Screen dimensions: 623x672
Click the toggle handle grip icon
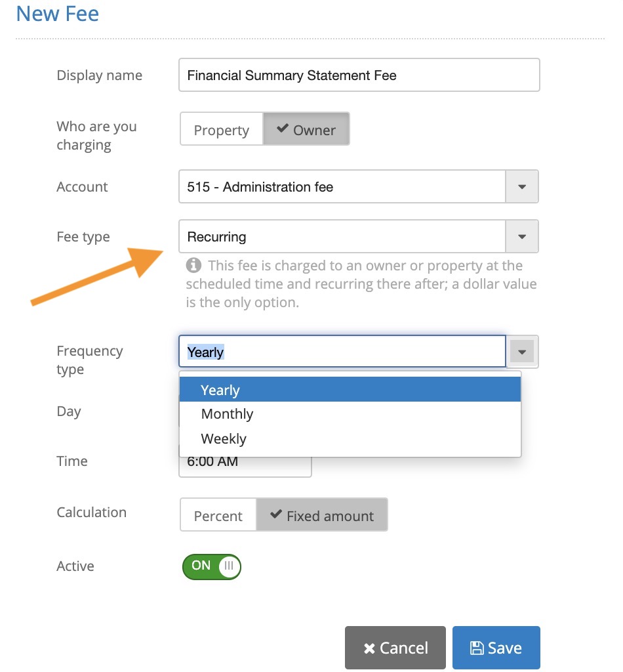click(x=229, y=566)
